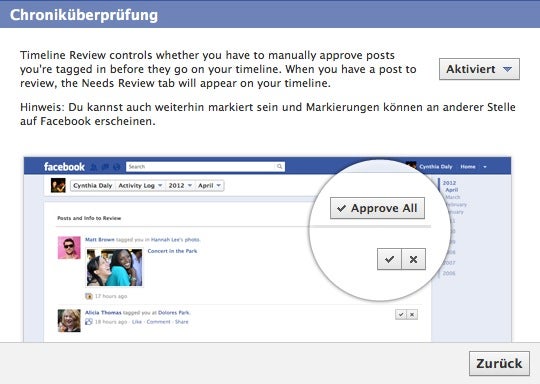Open the Aktiviert dropdown

tap(479, 69)
